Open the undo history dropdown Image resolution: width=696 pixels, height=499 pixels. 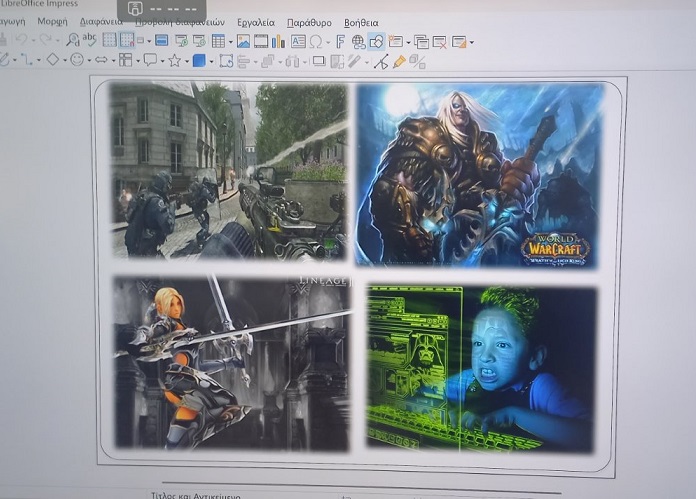(x=33, y=40)
